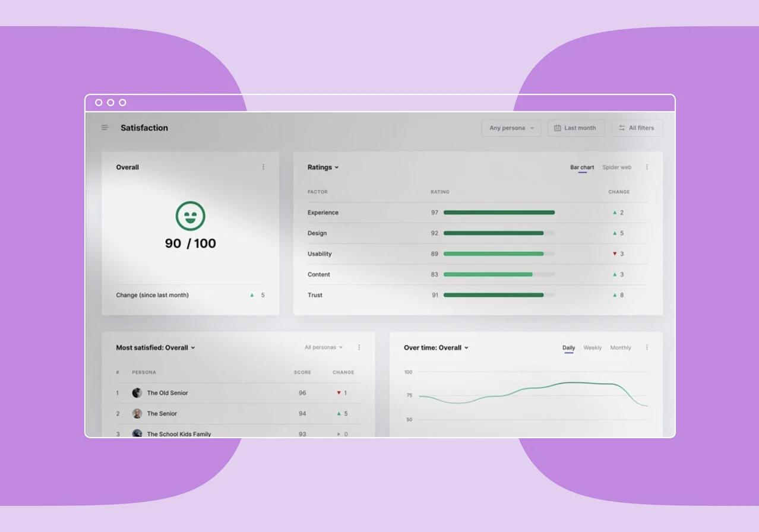Open the hamburger menu beside Satisfaction
The image size is (759, 532).
coord(105,128)
